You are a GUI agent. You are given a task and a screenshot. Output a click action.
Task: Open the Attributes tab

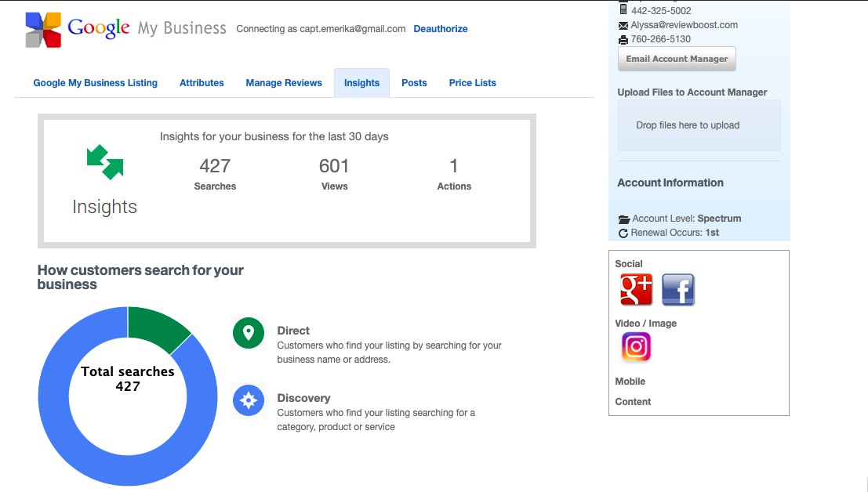(x=202, y=83)
